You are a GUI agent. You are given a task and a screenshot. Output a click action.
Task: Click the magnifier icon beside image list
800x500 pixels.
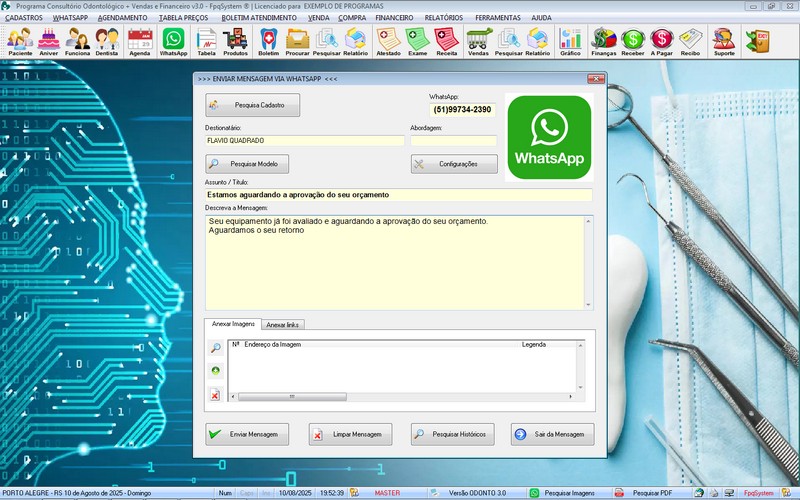coord(215,348)
